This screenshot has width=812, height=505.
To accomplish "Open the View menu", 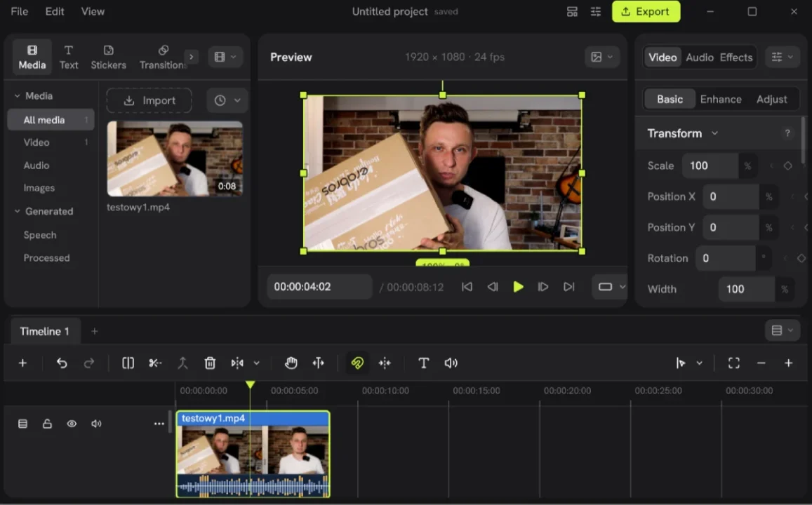I will coord(93,11).
